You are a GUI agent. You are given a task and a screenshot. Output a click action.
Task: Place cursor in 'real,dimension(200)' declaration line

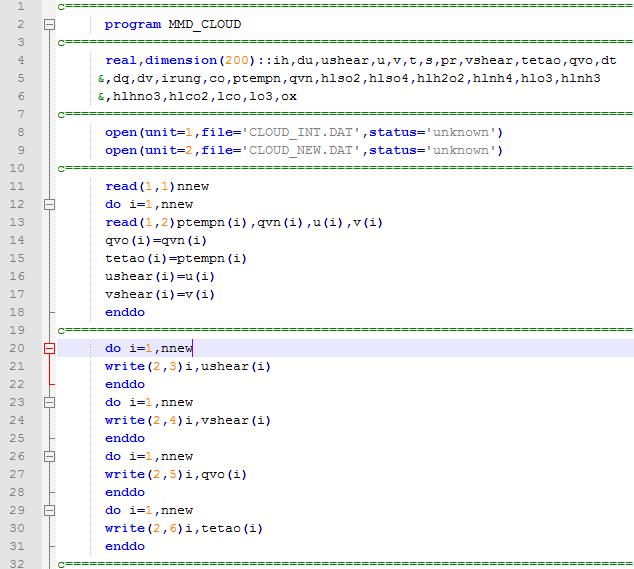[360, 61]
